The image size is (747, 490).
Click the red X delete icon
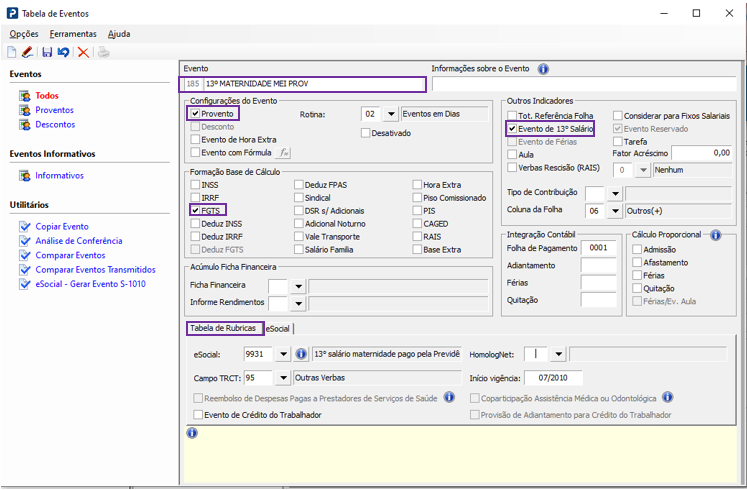[x=83, y=52]
